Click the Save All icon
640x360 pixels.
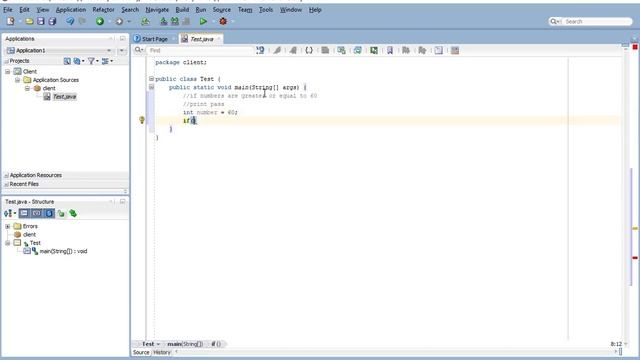click(x=52, y=21)
